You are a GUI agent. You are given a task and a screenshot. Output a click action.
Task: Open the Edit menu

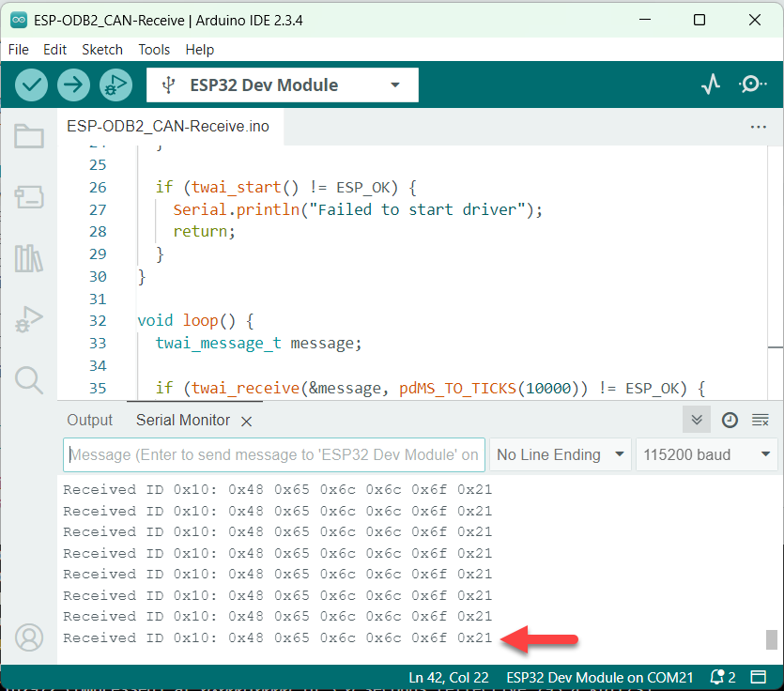click(55, 50)
